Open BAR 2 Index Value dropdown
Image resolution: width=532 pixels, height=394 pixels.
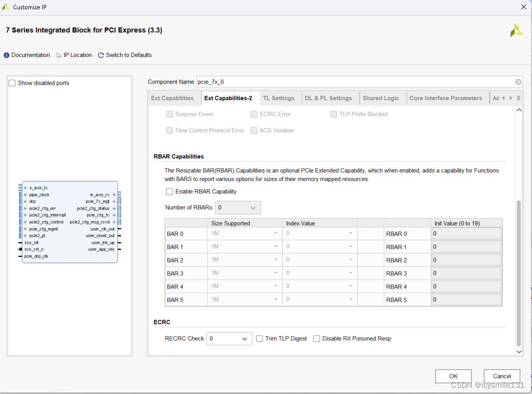point(320,260)
